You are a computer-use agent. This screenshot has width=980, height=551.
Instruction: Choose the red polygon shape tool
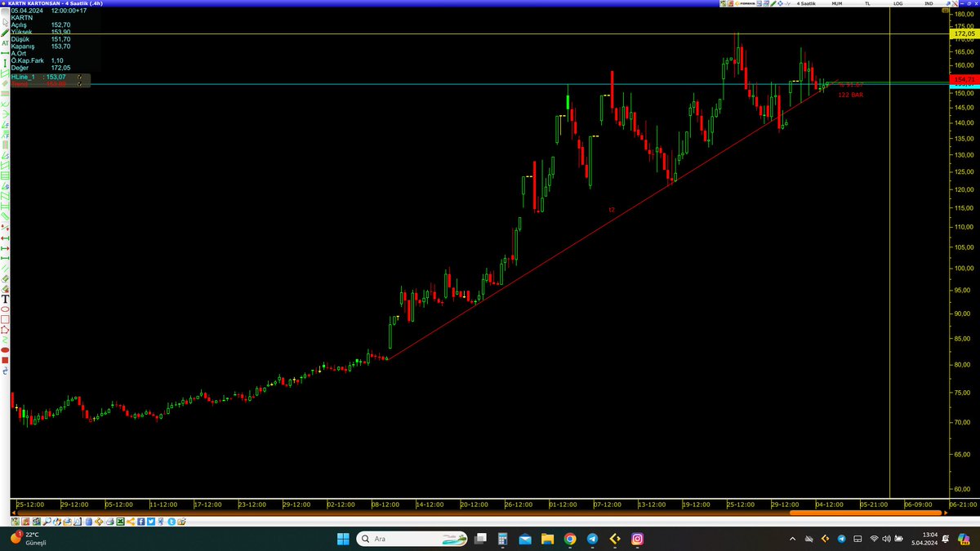pos(5,329)
